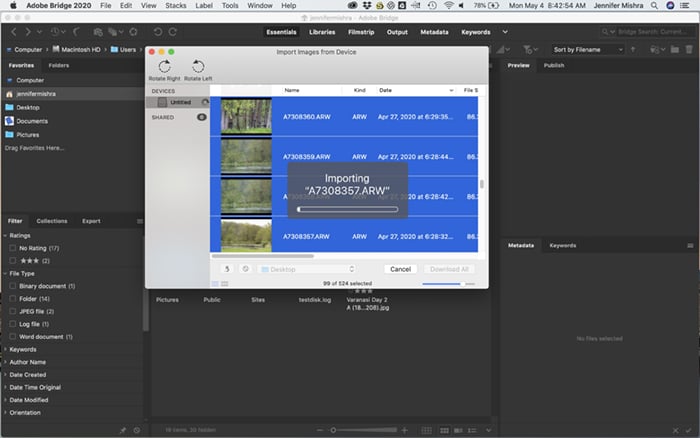
Task: Click the Rotate Left icon
Action: [x=198, y=67]
